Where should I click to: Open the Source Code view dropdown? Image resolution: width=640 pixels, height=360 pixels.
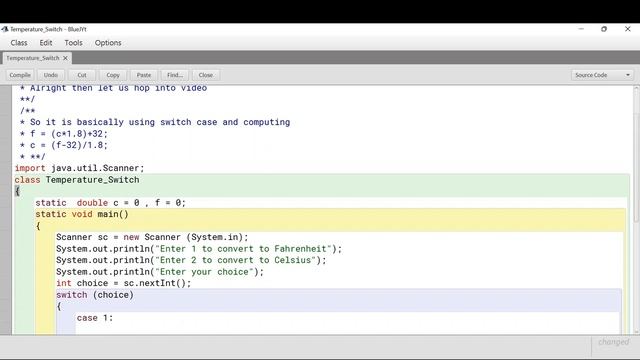pyautogui.click(x=602, y=75)
